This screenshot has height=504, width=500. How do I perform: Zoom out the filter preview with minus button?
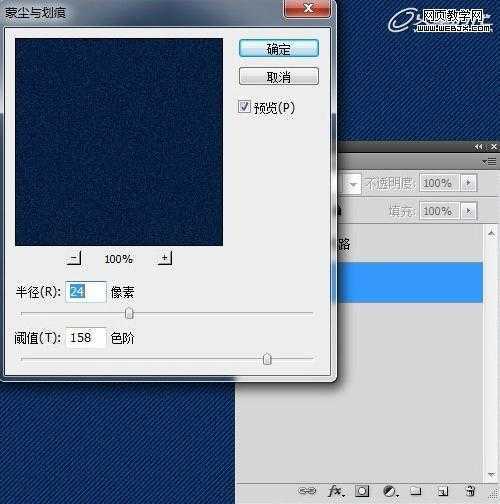pyautogui.click(x=74, y=258)
